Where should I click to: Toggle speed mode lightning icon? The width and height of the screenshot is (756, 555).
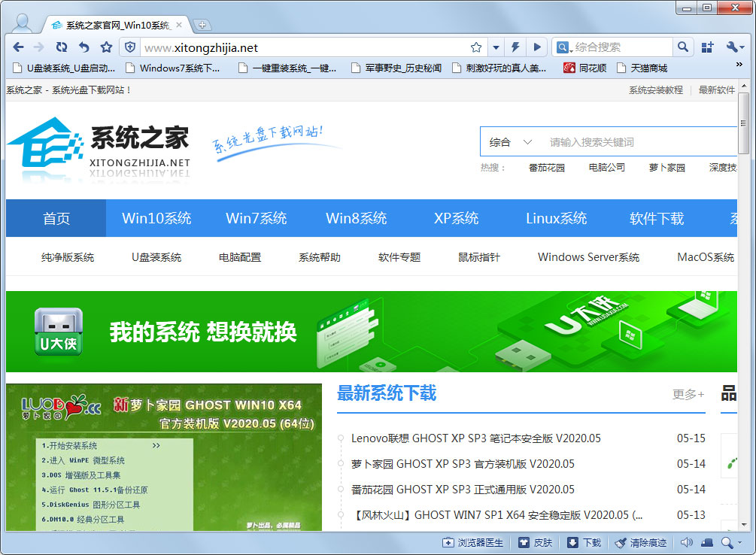pyautogui.click(x=515, y=47)
